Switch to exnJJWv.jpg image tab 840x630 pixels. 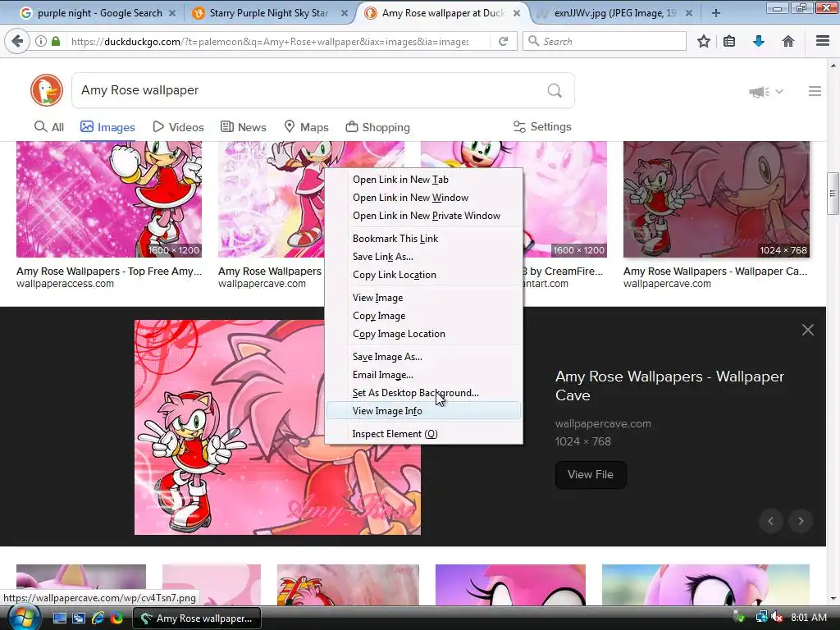(615, 13)
